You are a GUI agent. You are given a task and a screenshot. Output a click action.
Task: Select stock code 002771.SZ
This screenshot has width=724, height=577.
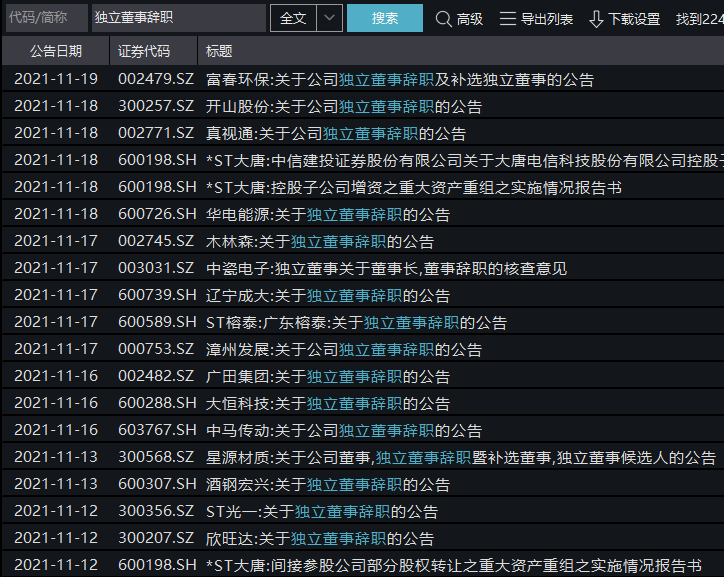(x=156, y=133)
